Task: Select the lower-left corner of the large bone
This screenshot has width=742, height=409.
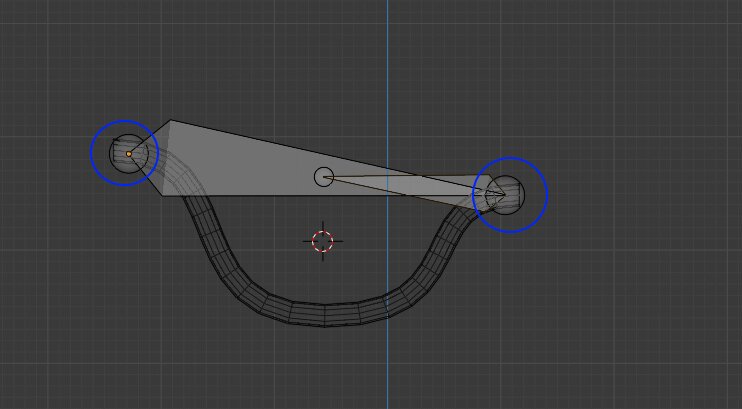Action: click(x=164, y=194)
